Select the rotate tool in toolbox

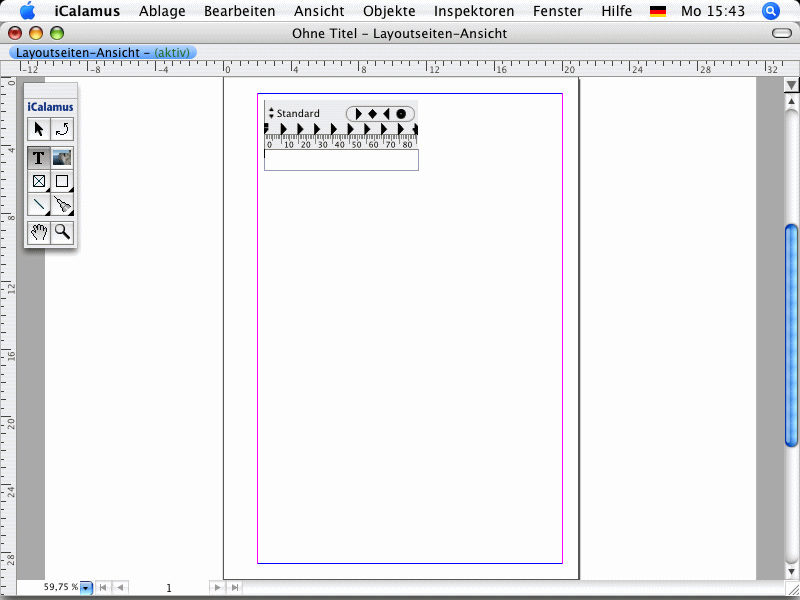(62, 129)
